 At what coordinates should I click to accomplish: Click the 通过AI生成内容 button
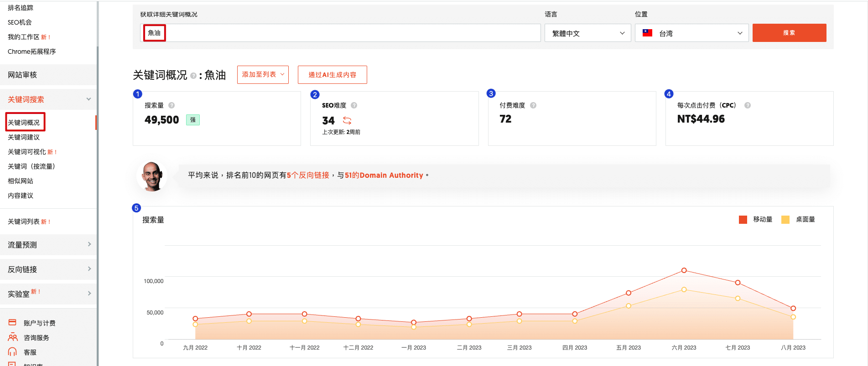click(332, 75)
